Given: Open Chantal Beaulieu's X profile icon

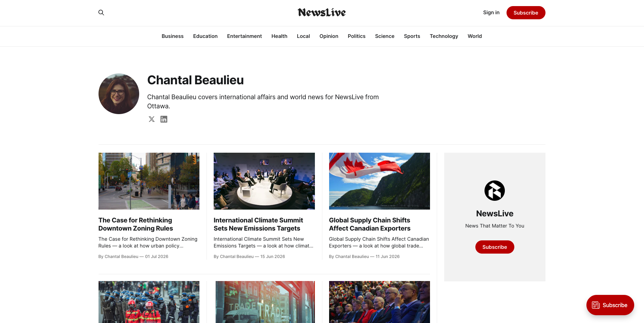Looking at the screenshot, I should [x=152, y=119].
